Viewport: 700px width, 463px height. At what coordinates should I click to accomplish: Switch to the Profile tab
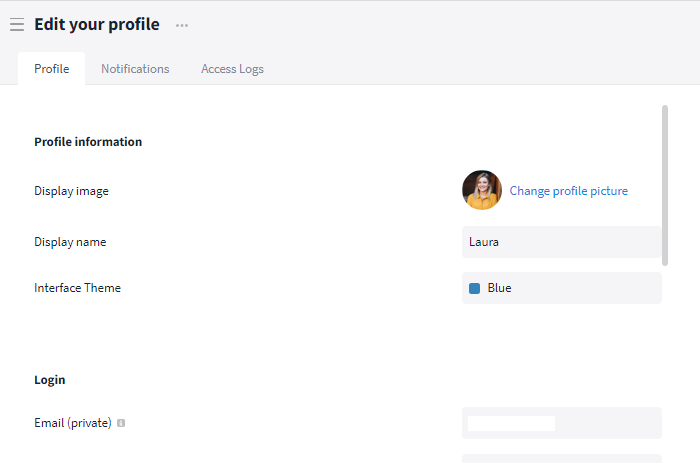pyautogui.click(x=52, y=69)
